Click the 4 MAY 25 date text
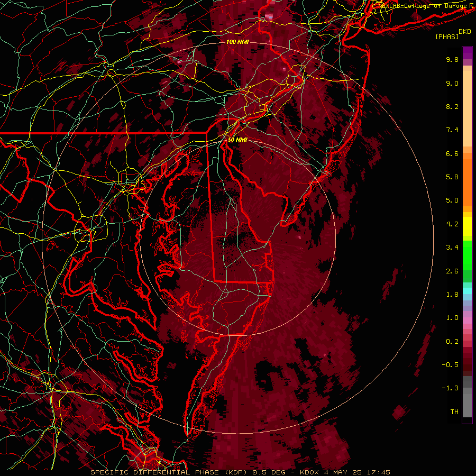The height and width of the screenshot is (476, 476). coord(343,472)
